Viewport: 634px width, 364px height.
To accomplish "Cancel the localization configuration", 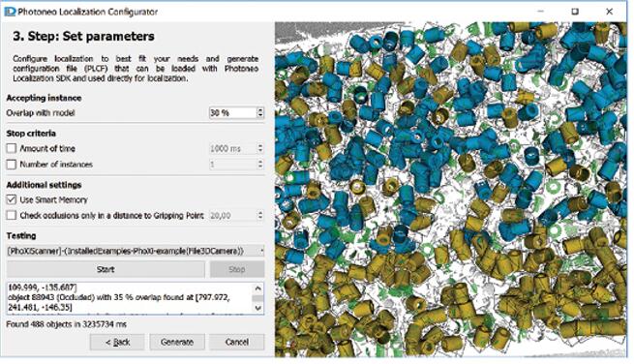I will pos(237,342).
